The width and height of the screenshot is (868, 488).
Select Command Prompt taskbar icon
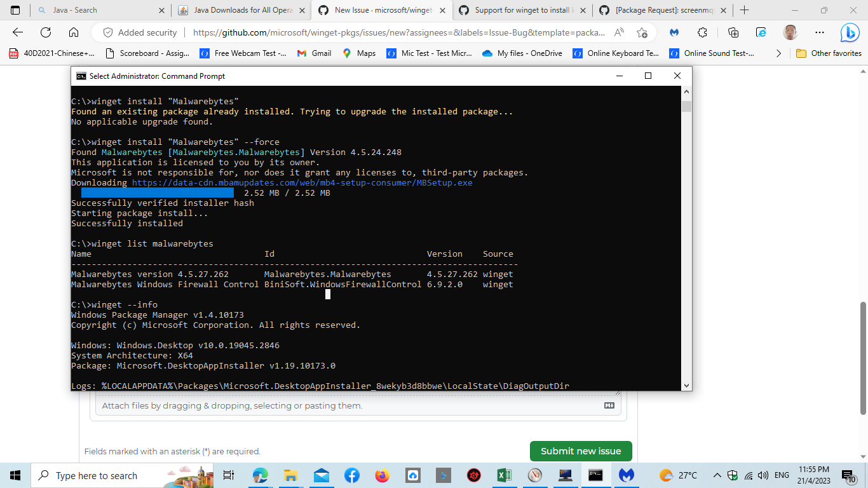point(595,475)
